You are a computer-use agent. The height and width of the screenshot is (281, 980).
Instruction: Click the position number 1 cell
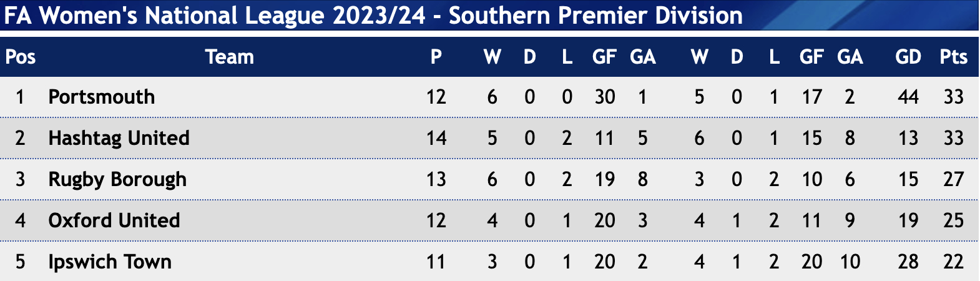(x=21, y=97)
